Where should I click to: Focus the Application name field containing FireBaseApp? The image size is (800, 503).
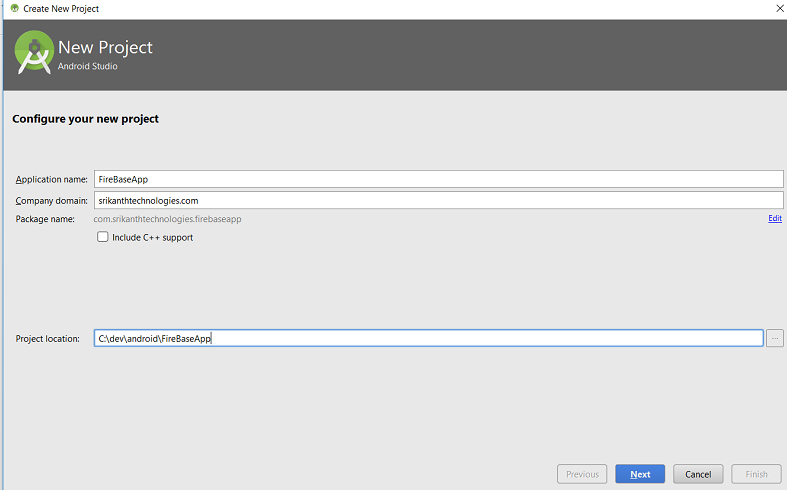point(438,179)
